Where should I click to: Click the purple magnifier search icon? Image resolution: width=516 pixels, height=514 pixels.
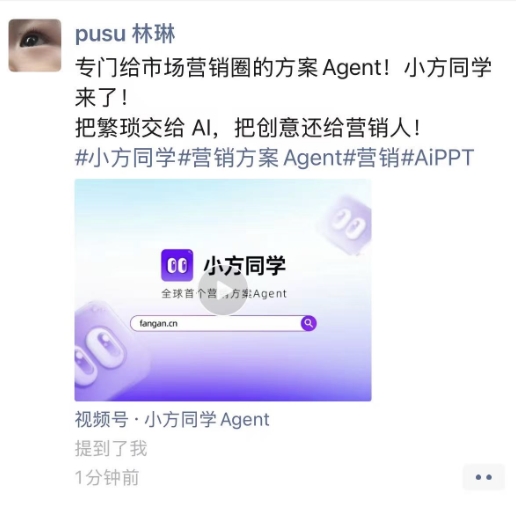tap(308, 323)
